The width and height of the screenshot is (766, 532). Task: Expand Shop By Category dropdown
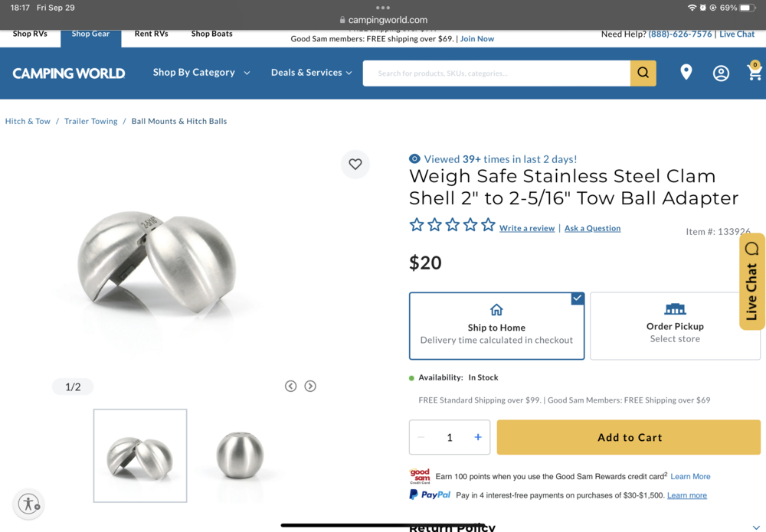(201, 73)
